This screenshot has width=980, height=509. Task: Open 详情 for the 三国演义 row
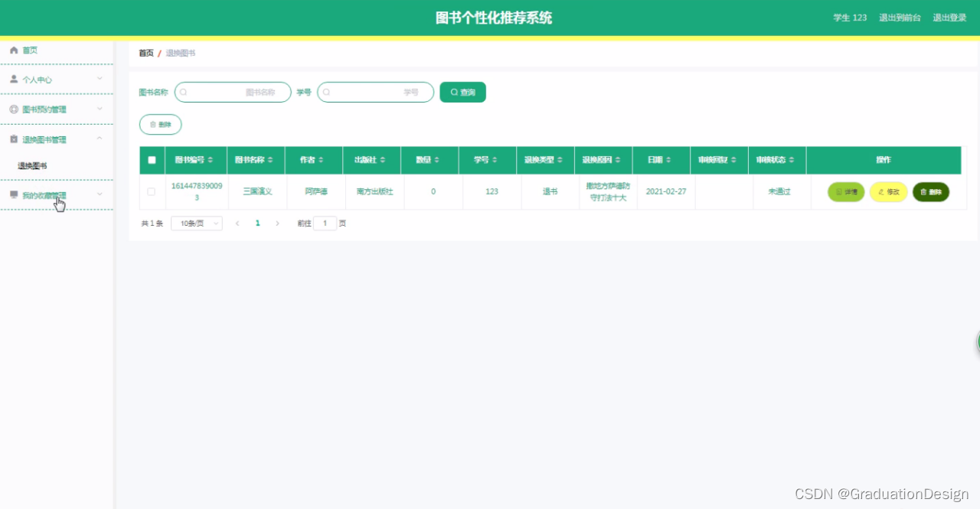pos(846,192)
